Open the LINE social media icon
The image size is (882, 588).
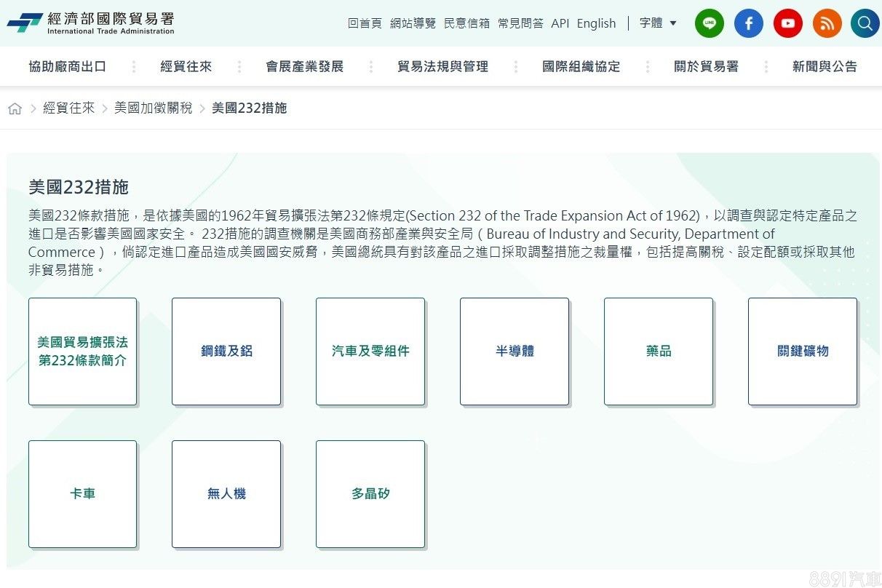(709, 23)
